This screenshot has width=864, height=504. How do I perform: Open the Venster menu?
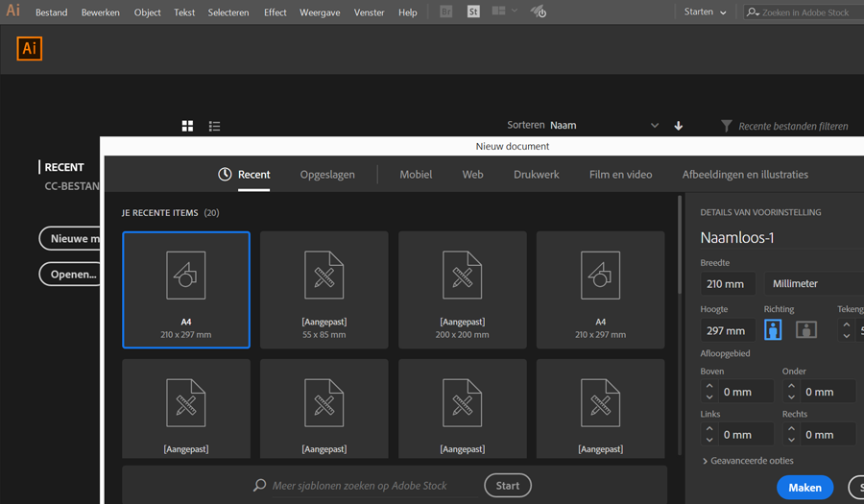pos(369,12)
